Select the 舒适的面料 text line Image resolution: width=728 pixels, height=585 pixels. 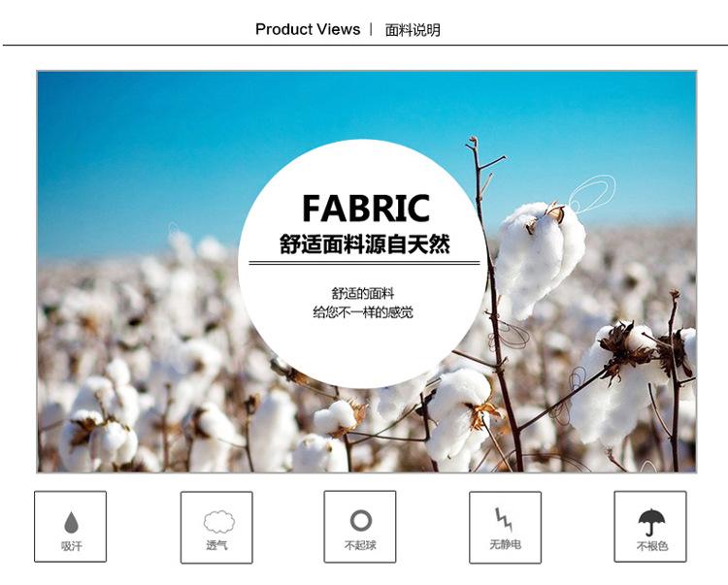[x=363, y=293]
